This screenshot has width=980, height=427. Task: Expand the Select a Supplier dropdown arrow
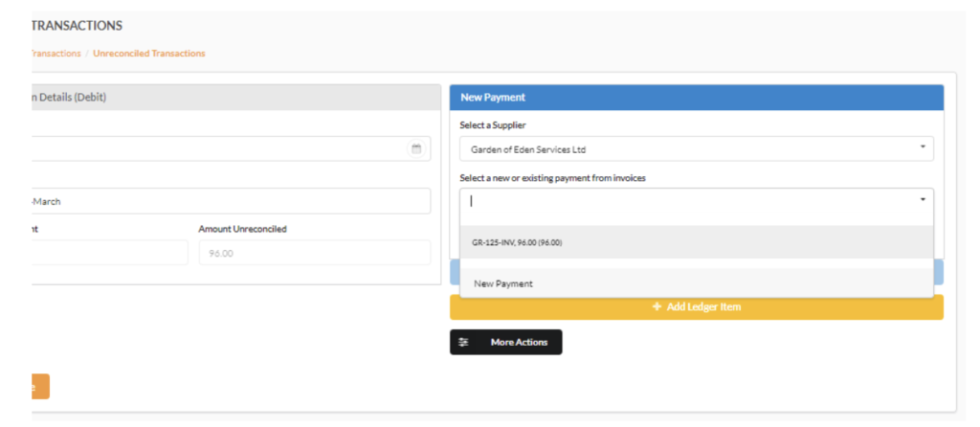pos(923,148)
